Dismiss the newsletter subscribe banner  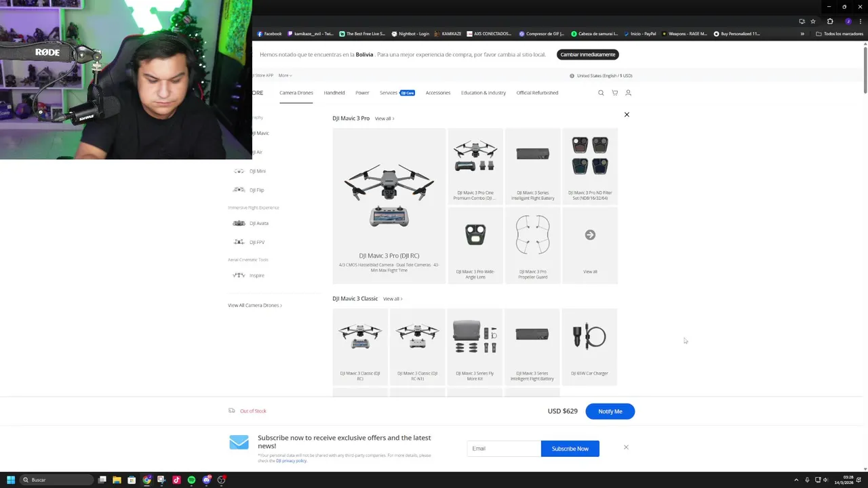626,447
